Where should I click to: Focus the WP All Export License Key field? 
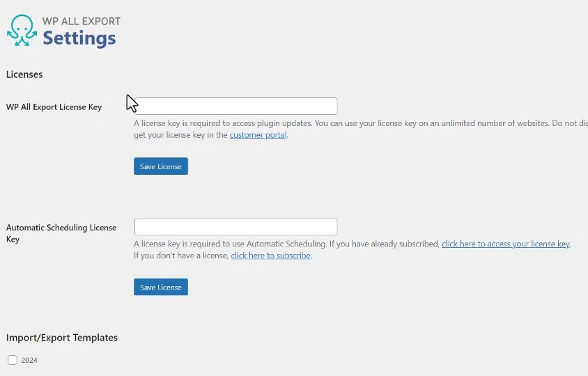[x=237, y=107]
